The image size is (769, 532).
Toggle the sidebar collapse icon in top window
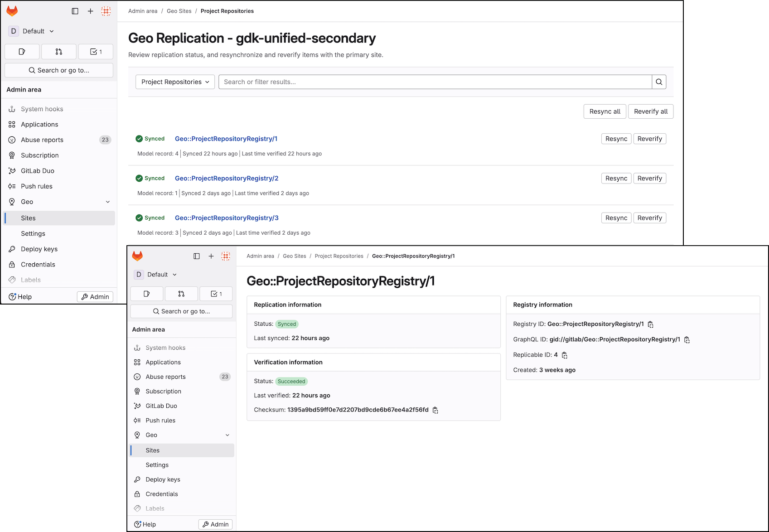point(75,11)
